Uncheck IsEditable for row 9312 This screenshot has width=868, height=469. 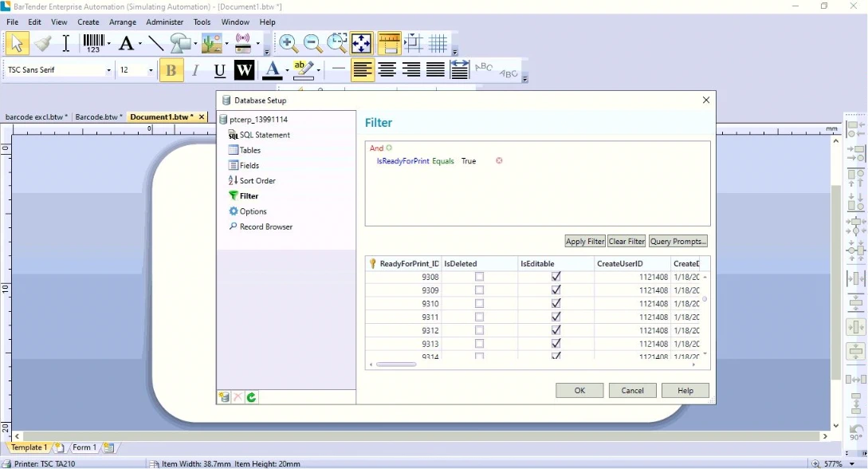click(556, 329)
